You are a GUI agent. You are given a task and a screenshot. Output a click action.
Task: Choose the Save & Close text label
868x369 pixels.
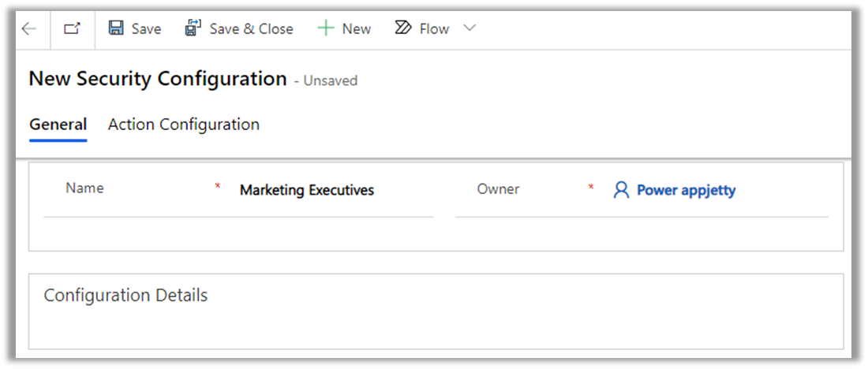tap(251, 29)
